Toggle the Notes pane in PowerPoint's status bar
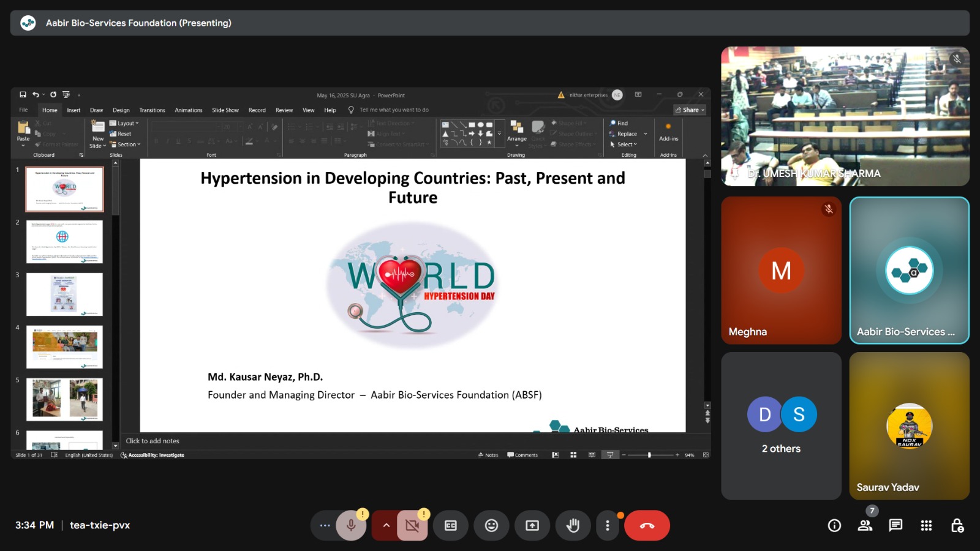This screenshot has height=551, width=980. [x=488, y=455]
